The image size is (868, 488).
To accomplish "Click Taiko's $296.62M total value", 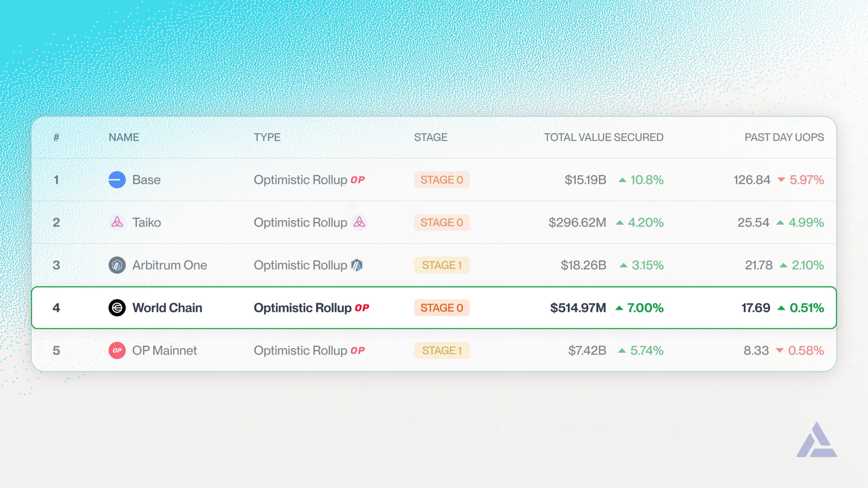I will pyautogui.click(x=577, y=222).
